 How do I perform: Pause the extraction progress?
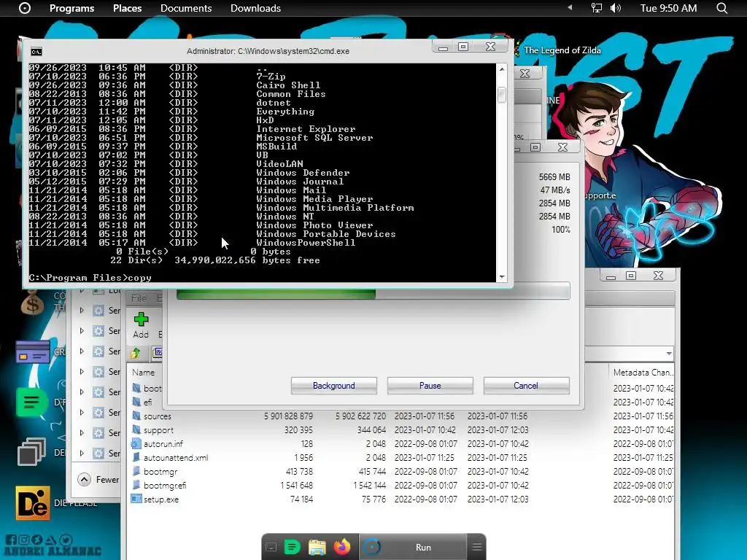point(430,386)
